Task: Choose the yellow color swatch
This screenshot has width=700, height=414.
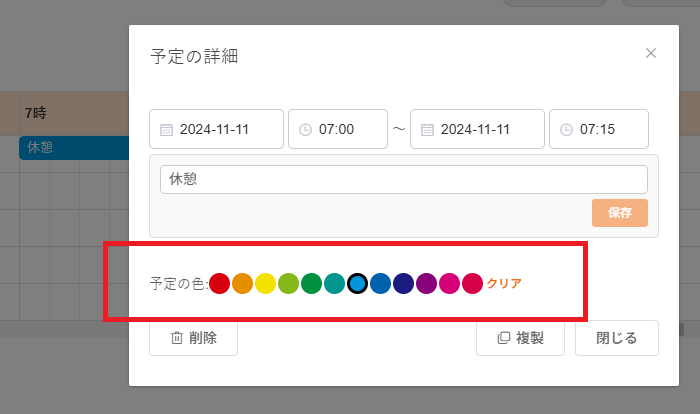Action: (266, 283)
